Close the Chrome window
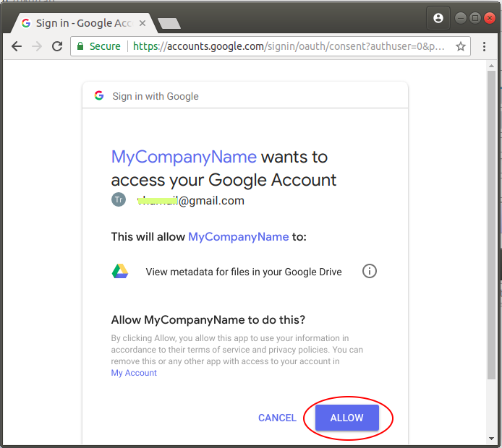Screen dimensions: 502x448 (490, 18)
